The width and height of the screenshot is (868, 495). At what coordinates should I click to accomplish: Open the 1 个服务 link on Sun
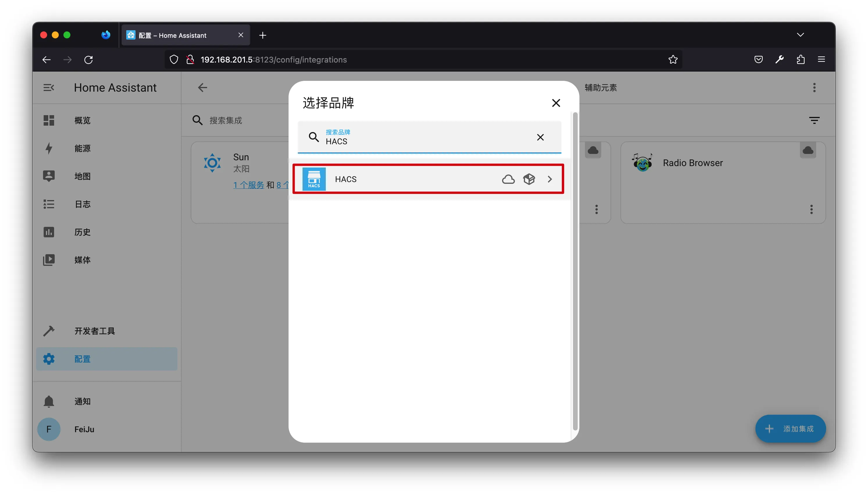click(x=248, y=185)
